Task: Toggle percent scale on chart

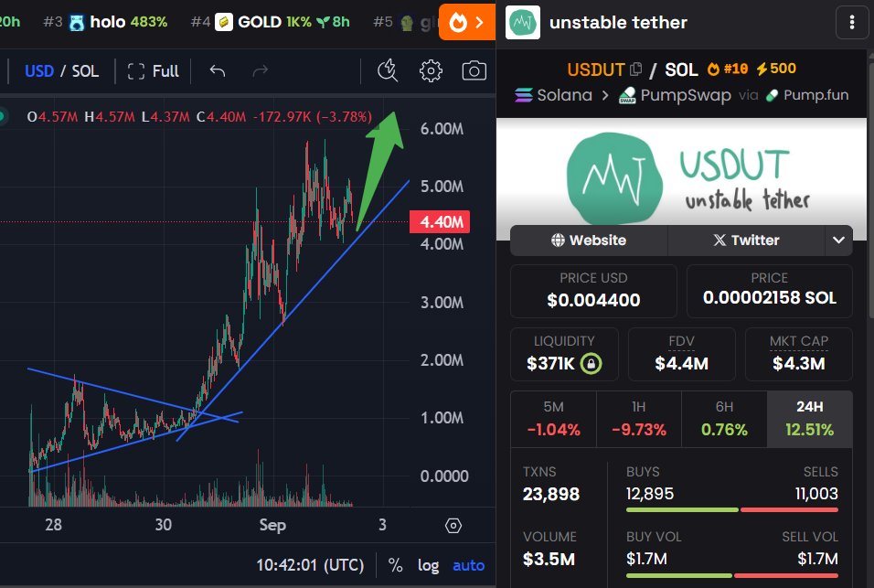Action: pos(395,566)
